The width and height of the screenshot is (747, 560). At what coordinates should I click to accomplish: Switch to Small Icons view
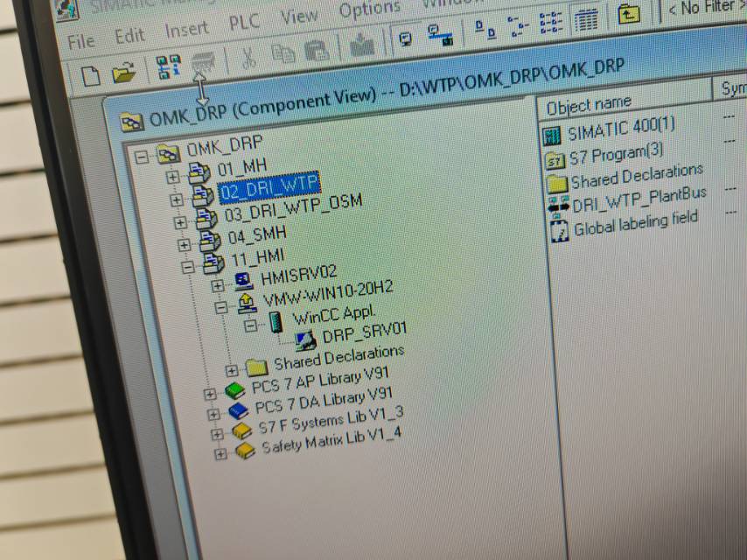[518, 25]
